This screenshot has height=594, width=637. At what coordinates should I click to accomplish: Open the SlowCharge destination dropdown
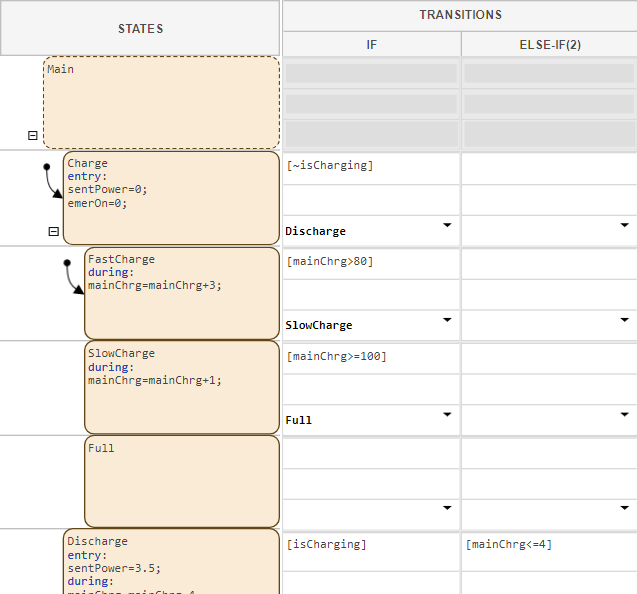447,321
